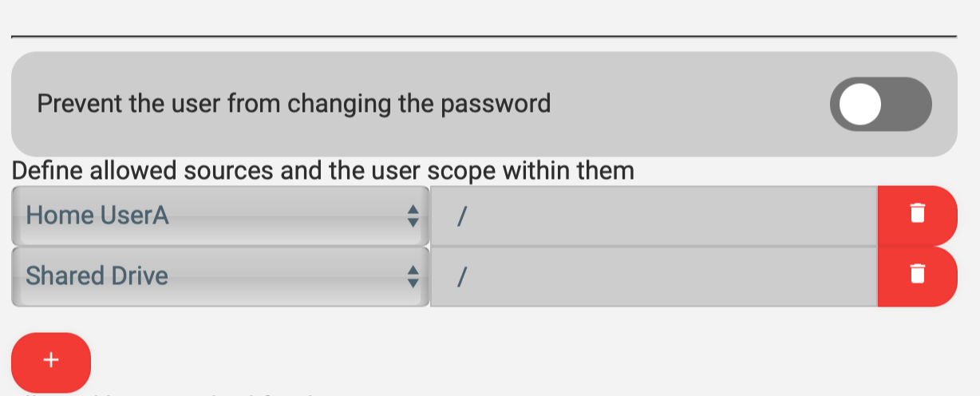Open the Home UserA source dropdown
The width and height of the screenshot is (980, 396).
[x=219, y=216]
